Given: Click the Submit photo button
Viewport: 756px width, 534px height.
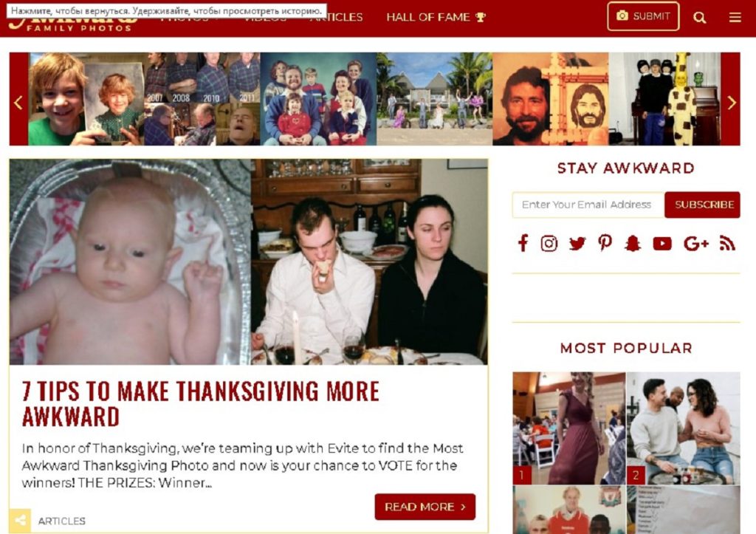Looking at the screenshot, I should (643, 16).
